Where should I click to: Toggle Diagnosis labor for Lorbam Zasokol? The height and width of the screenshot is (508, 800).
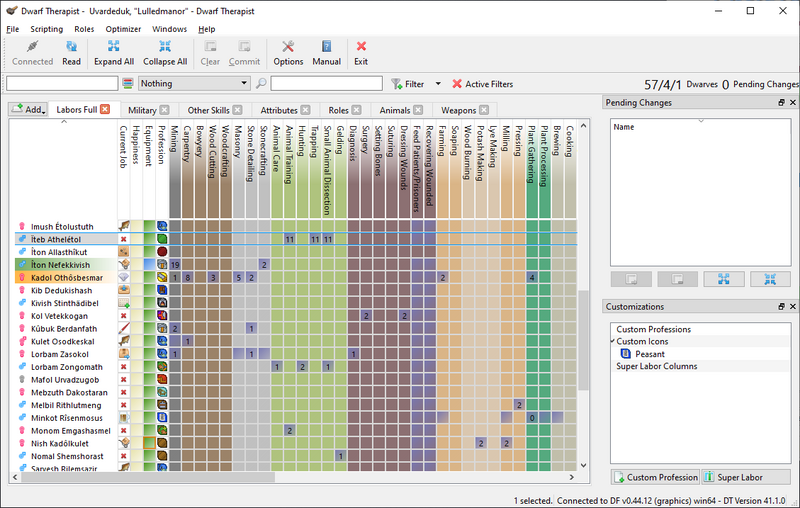[354, 354]
